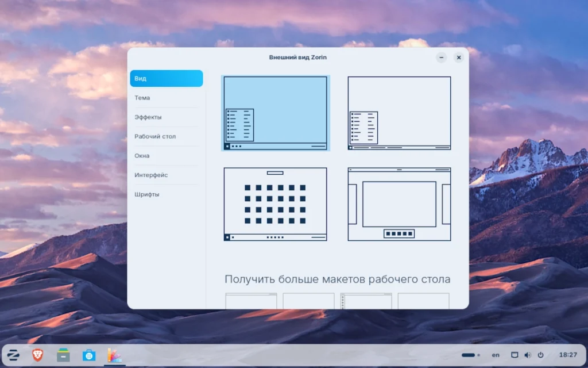
Task: Click the screen icon in the system tray
Action: click(x=515, y=355)
